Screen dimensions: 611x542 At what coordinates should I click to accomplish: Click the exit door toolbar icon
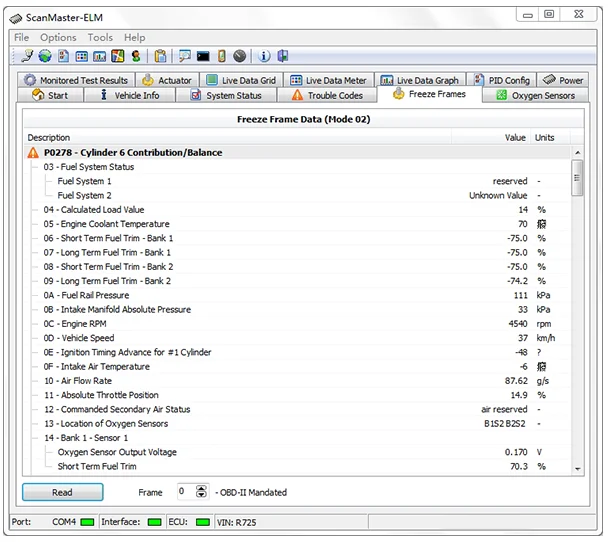(x=283, y=56)
